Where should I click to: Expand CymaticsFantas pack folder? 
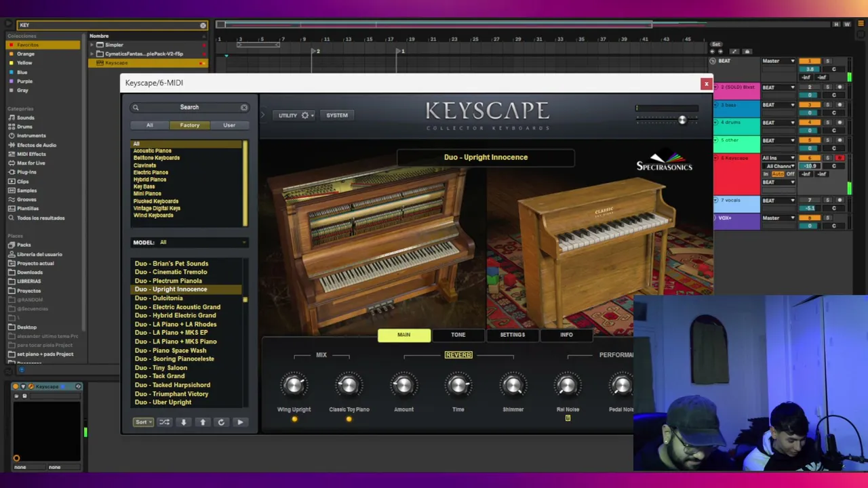[x=92, y=54]
